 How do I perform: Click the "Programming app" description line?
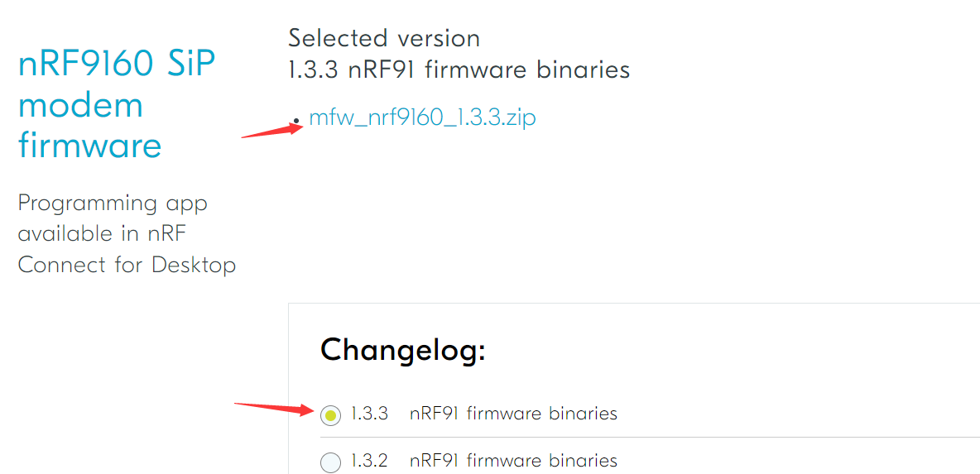(113, 203)
